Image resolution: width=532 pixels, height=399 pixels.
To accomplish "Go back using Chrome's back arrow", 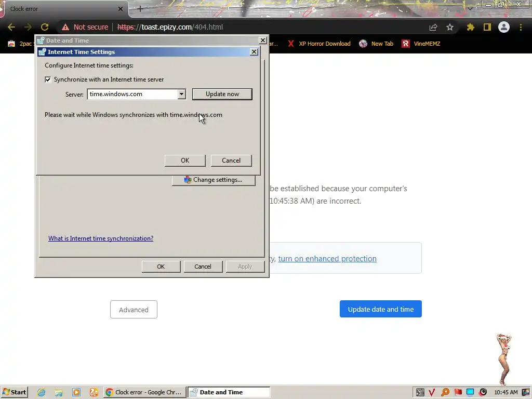I will pyautogui.click(x=11, y=27).
